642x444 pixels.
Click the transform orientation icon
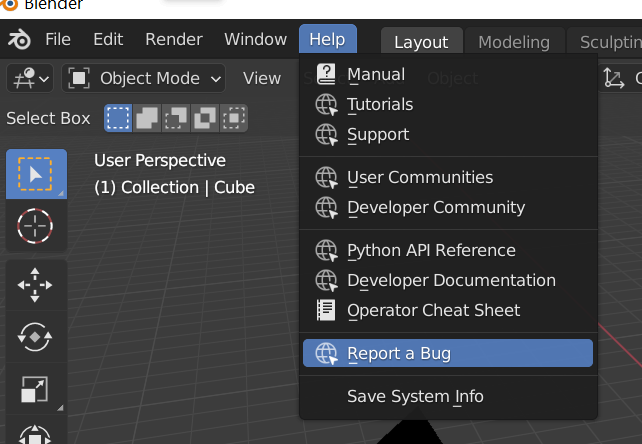[x=614, y=78]
